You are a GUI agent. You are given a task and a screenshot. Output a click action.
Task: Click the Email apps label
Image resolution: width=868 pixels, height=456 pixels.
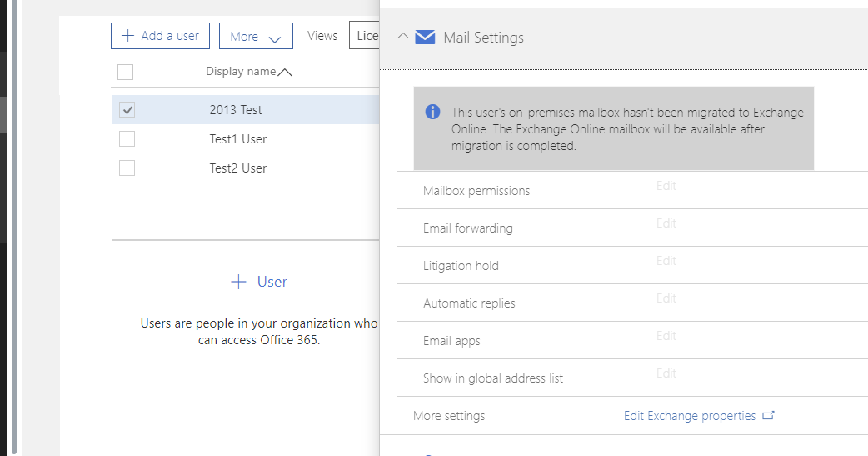coord(451,341)
